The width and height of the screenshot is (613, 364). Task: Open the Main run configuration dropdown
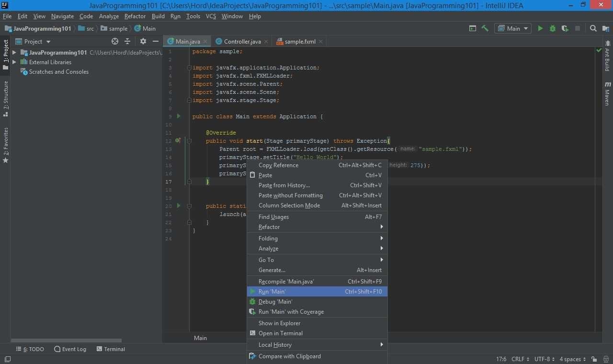pos(513,28)
